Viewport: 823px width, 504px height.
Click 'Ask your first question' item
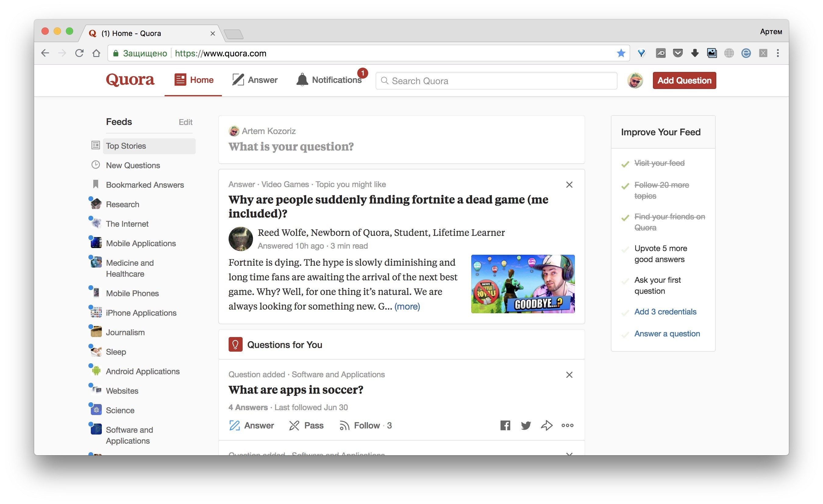tap(657, 286)
